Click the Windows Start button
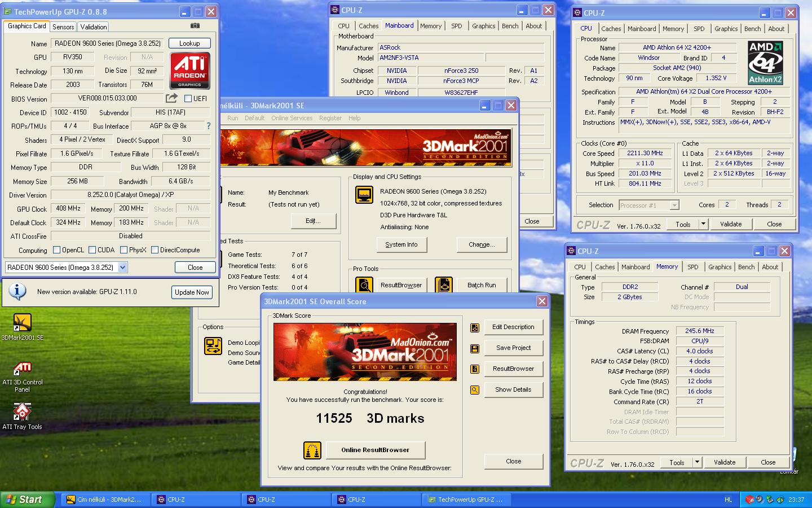The image size is (812, 508). point(27,500)
